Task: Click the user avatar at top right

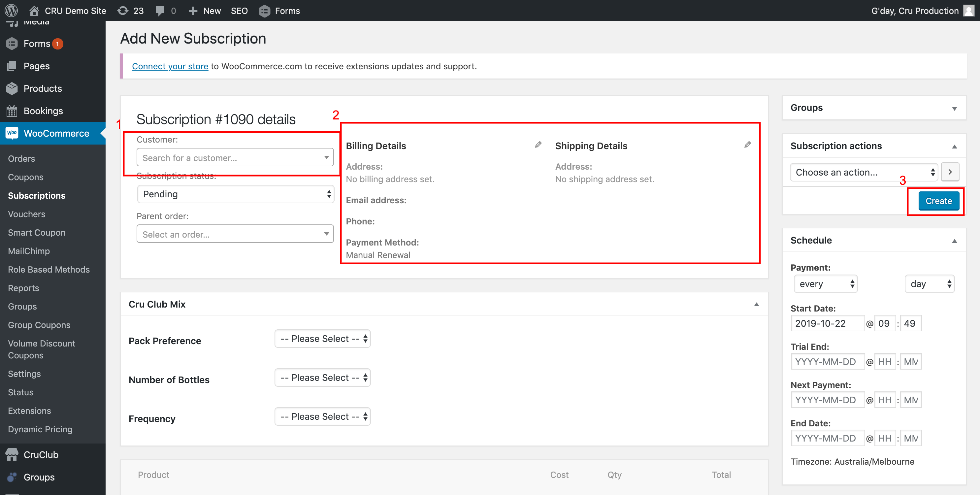Action: tap(968, 10)
